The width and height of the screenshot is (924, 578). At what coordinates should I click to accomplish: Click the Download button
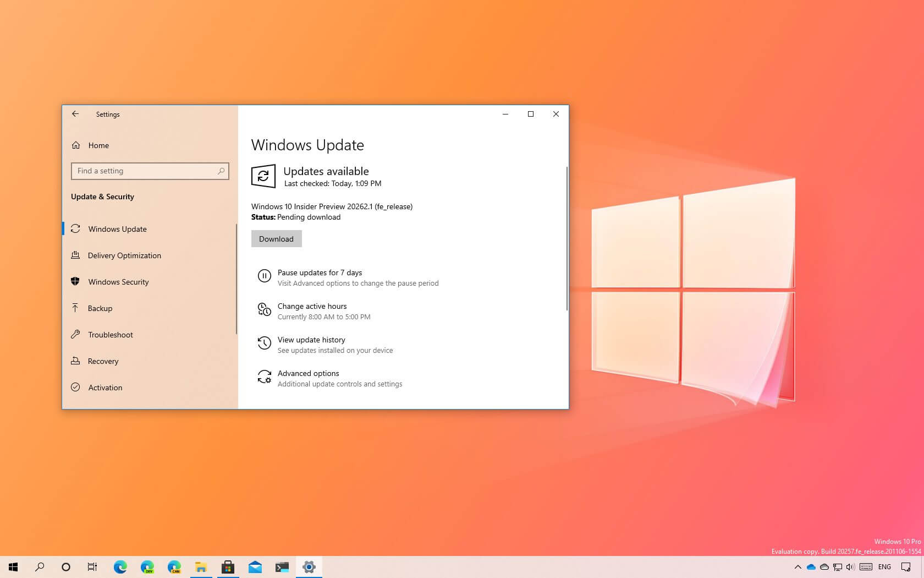276,238
